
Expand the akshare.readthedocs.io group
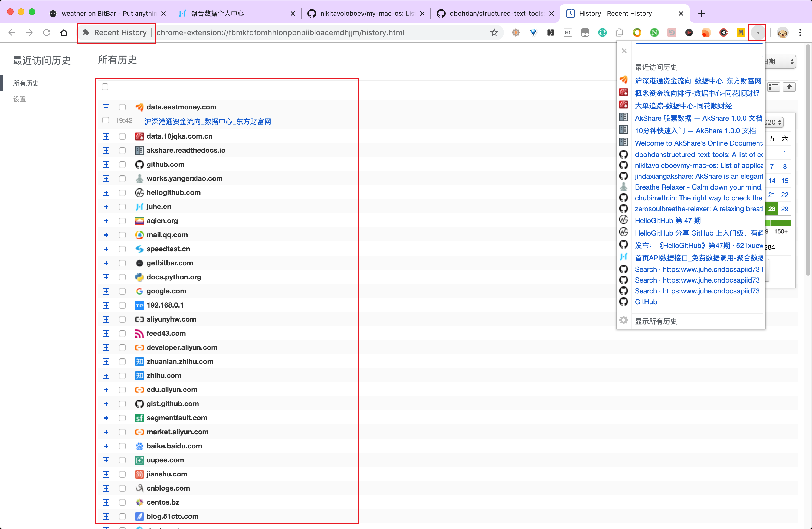click(106, 151)
